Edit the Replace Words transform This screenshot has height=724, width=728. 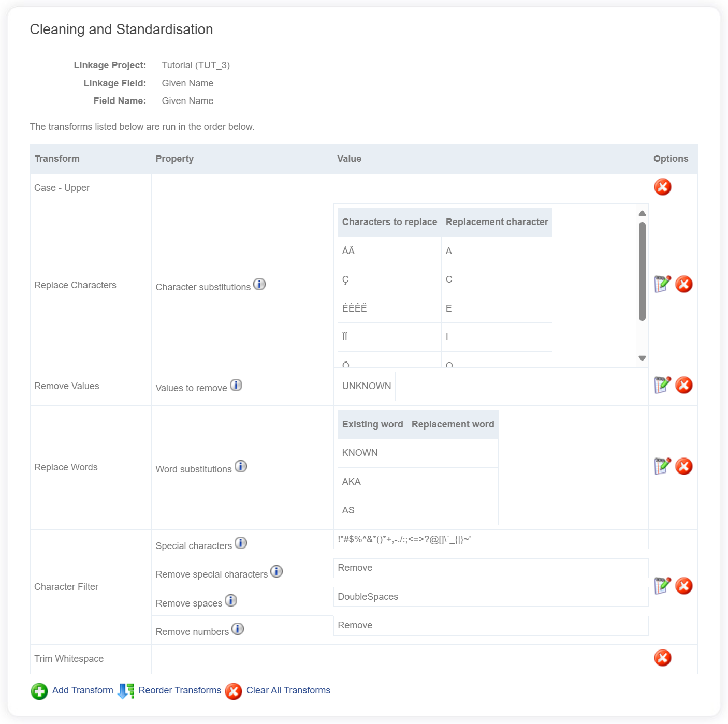click(662, 466)
